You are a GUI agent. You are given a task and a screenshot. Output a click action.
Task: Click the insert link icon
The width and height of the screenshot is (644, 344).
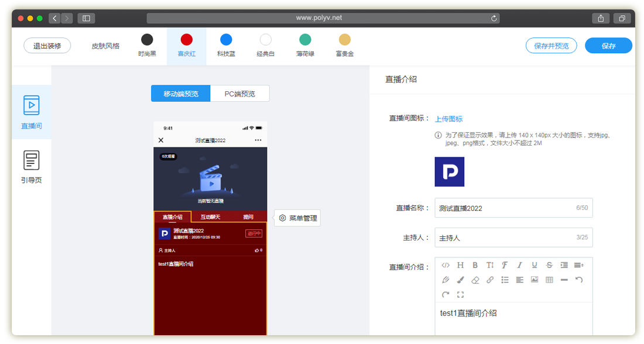pos(490,280)
